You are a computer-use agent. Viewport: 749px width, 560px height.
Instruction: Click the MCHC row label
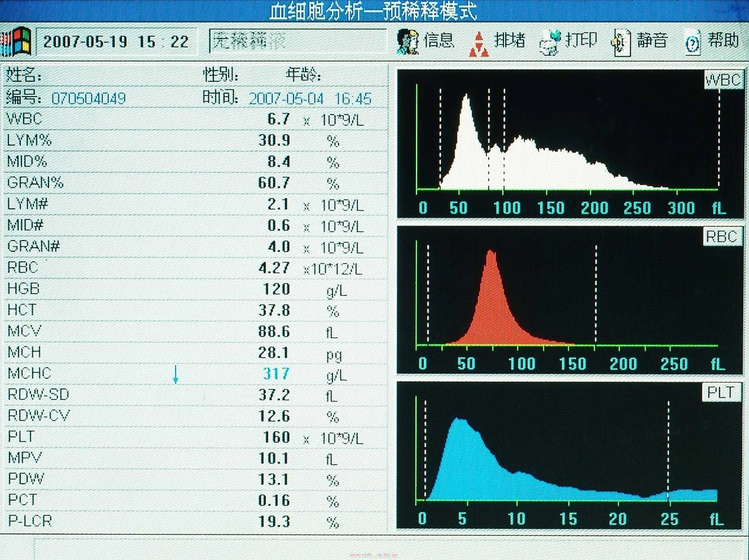point(29,374)
